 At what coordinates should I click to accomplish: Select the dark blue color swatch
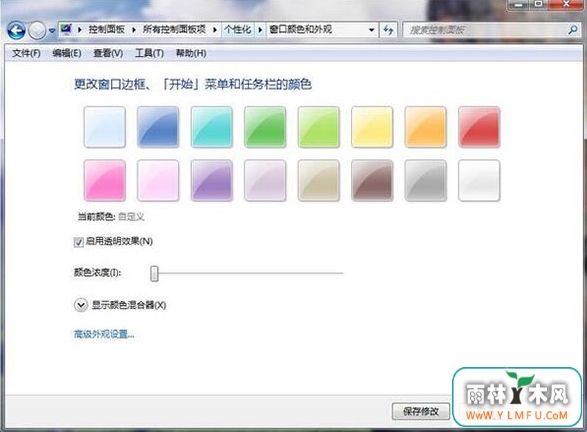(158, 127)
